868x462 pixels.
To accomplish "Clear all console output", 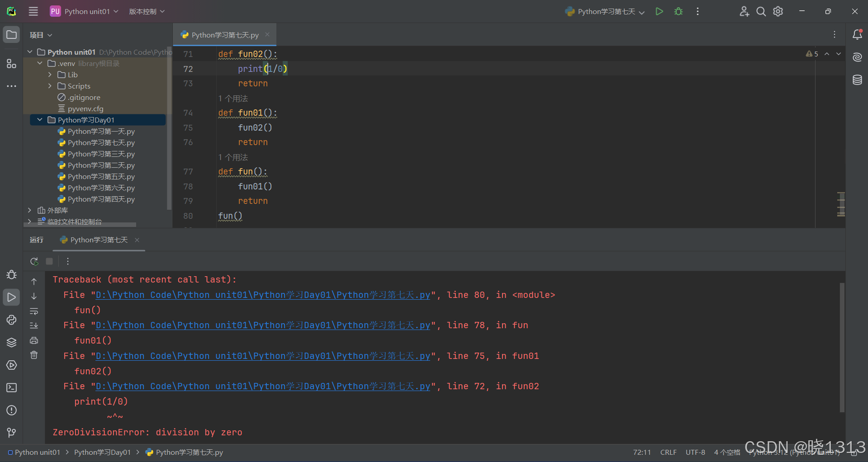I will pos(34,355).
